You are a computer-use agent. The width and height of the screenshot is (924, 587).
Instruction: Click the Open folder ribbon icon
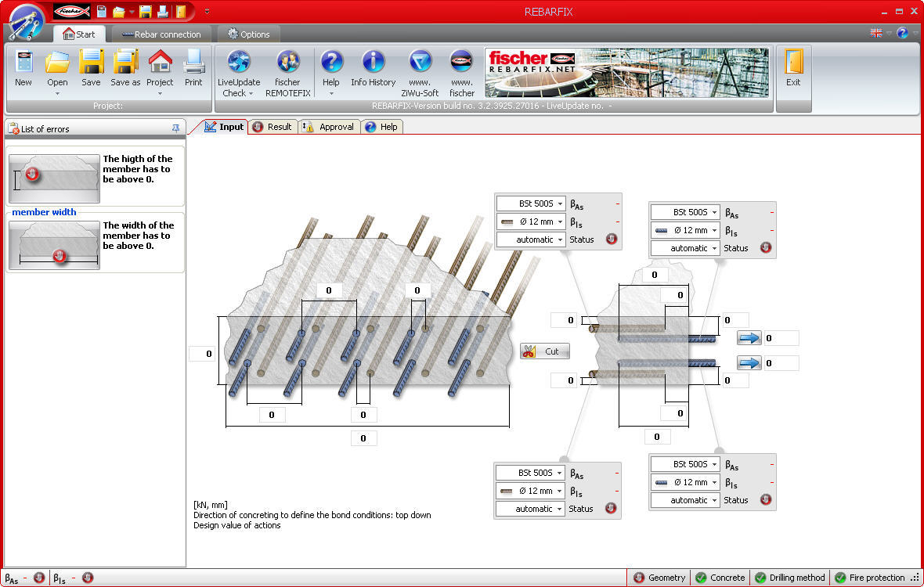[x=57, y=63]
